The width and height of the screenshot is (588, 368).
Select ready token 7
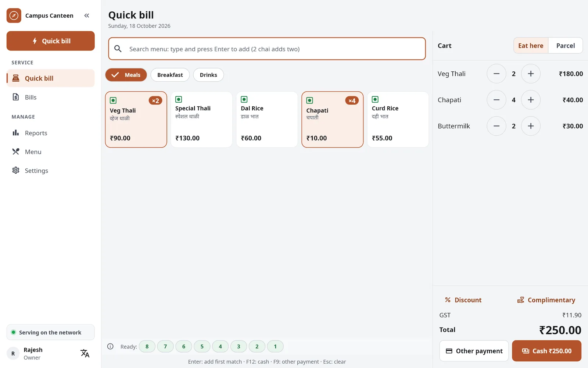[165, 346]
